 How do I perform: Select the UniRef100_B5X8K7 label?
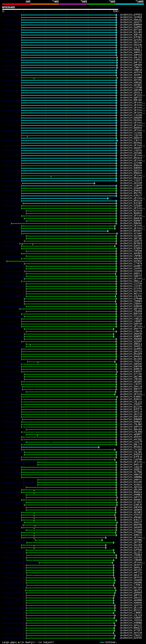[x=131, y=231]
